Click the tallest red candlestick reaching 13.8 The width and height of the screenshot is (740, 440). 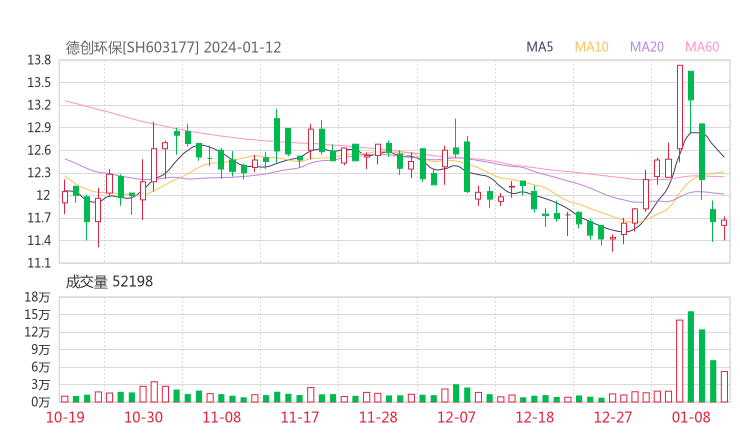click(680, 107)
